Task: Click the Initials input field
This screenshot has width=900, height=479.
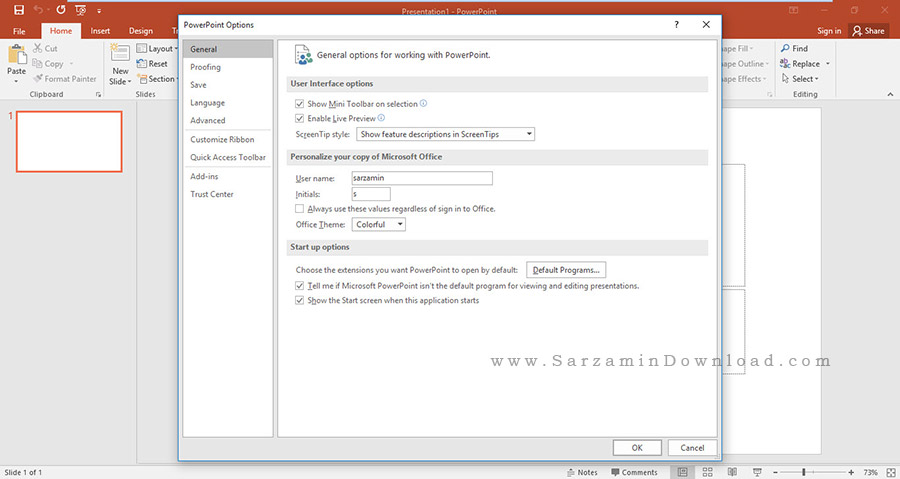Action: coord(371,194)
